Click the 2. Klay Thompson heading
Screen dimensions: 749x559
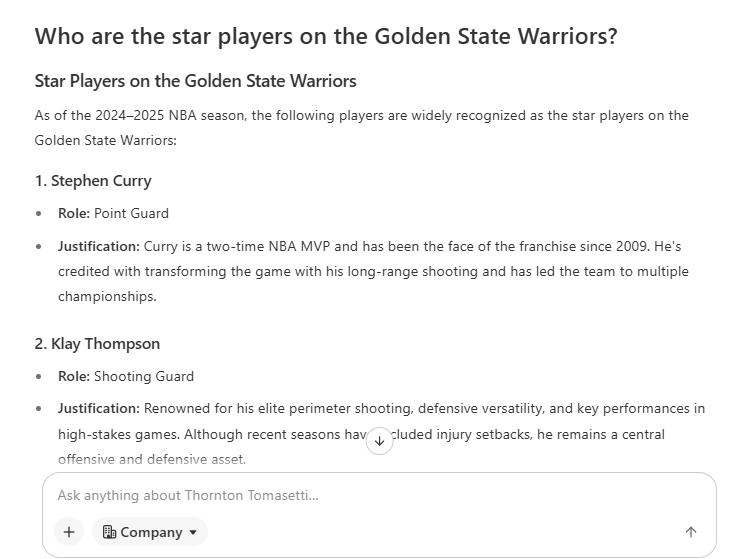tap(97, 344)
